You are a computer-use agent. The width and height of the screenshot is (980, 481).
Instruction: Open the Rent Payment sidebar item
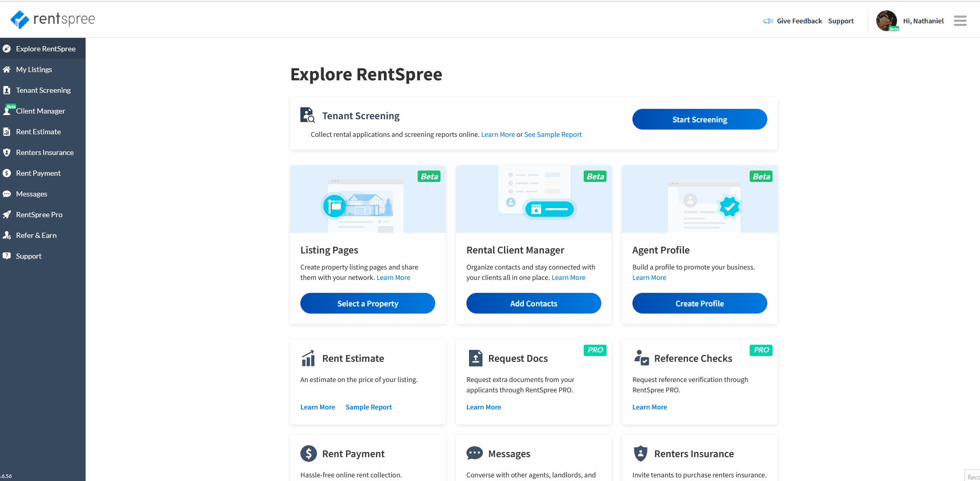43,173
